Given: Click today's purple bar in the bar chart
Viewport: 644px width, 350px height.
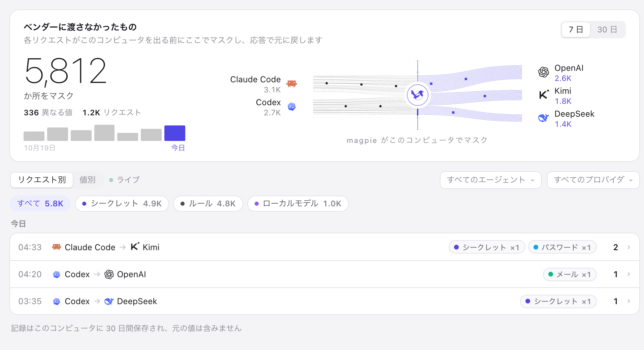Looking at the screenshot, I should click(175, 133).
